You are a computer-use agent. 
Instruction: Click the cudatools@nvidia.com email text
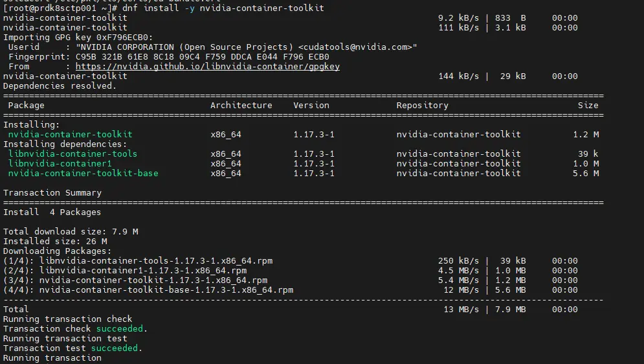coord(355,47)
